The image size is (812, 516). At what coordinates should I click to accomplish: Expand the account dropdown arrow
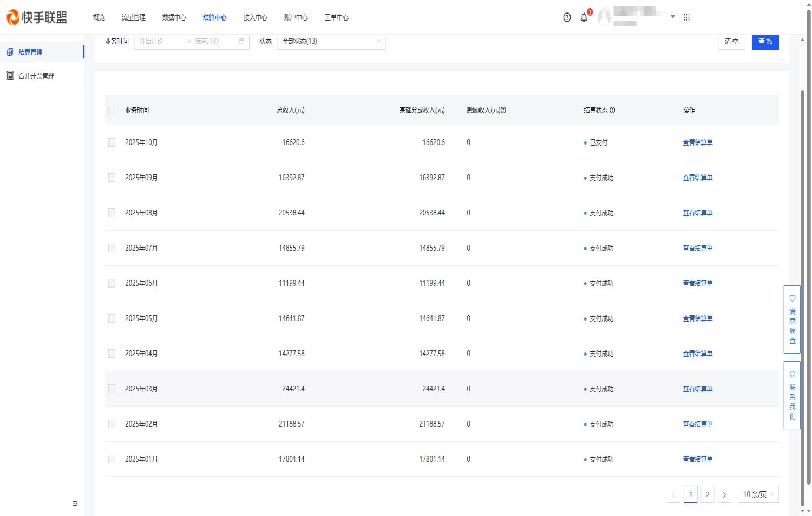673,17
